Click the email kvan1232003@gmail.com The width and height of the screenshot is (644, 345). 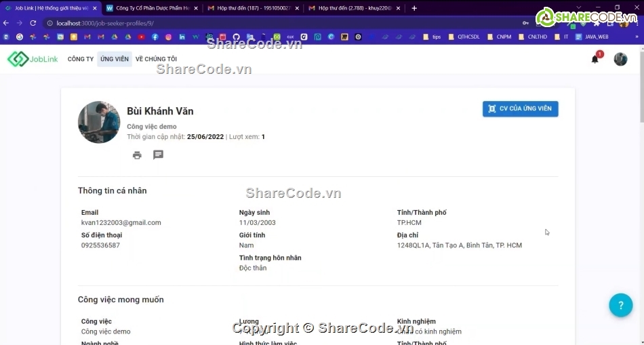pyautogui.click(x=121, y=222)
